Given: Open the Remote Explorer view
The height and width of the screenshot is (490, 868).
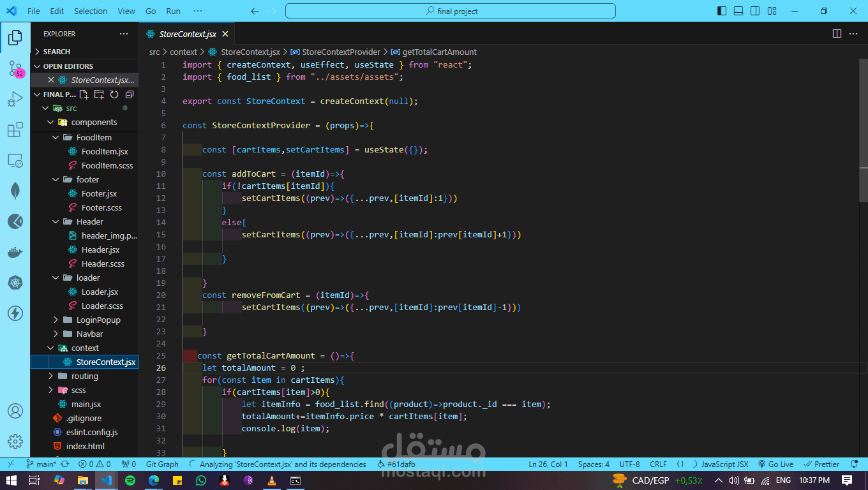Looking at the screenshot, I should click(15, 161).
